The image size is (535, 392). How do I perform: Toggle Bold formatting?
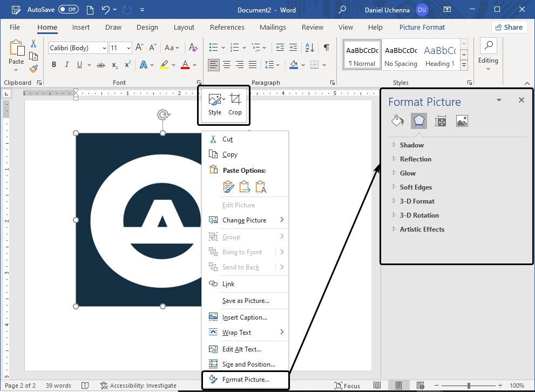pos(54,65)
